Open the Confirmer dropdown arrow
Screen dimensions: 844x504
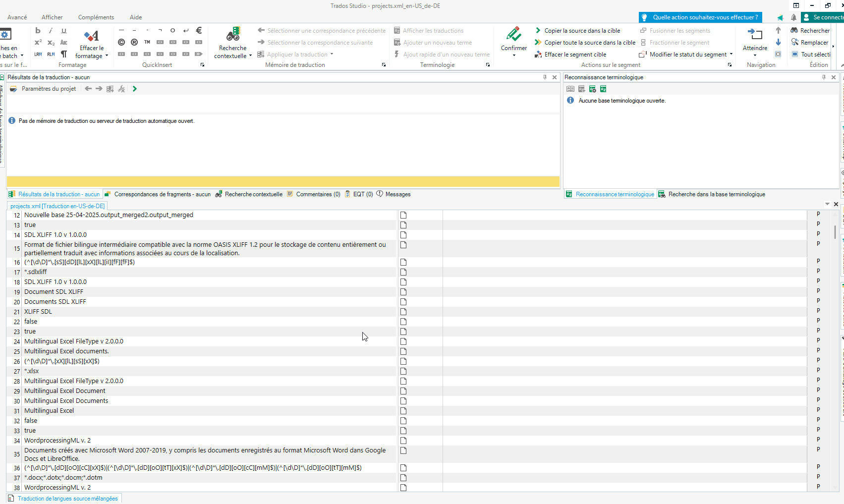514,56
